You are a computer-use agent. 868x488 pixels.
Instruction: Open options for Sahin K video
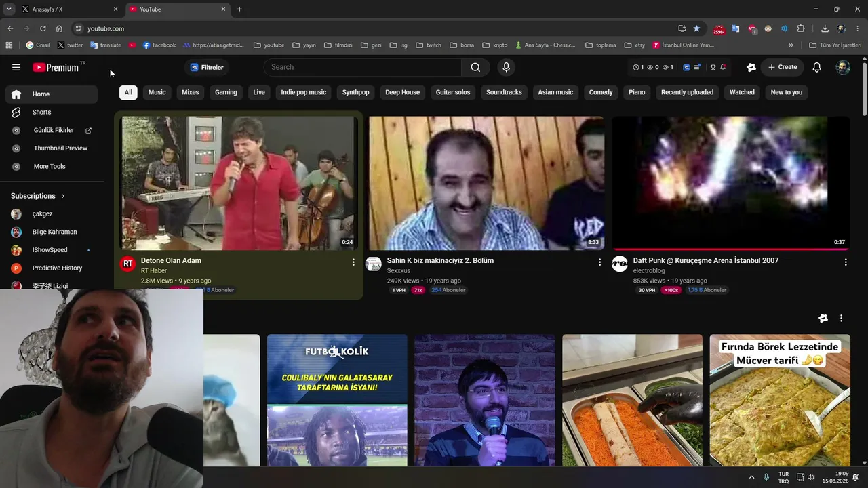(x=599, y=262)
